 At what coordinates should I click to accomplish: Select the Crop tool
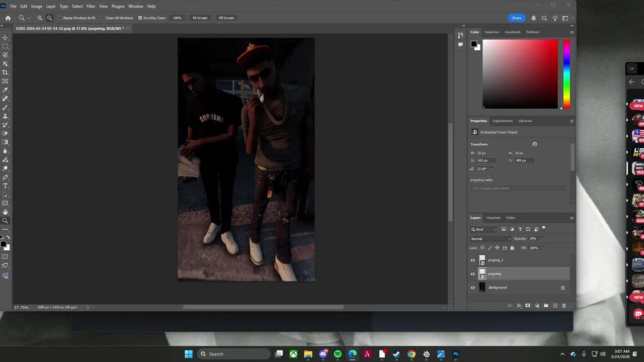[6, 72]
